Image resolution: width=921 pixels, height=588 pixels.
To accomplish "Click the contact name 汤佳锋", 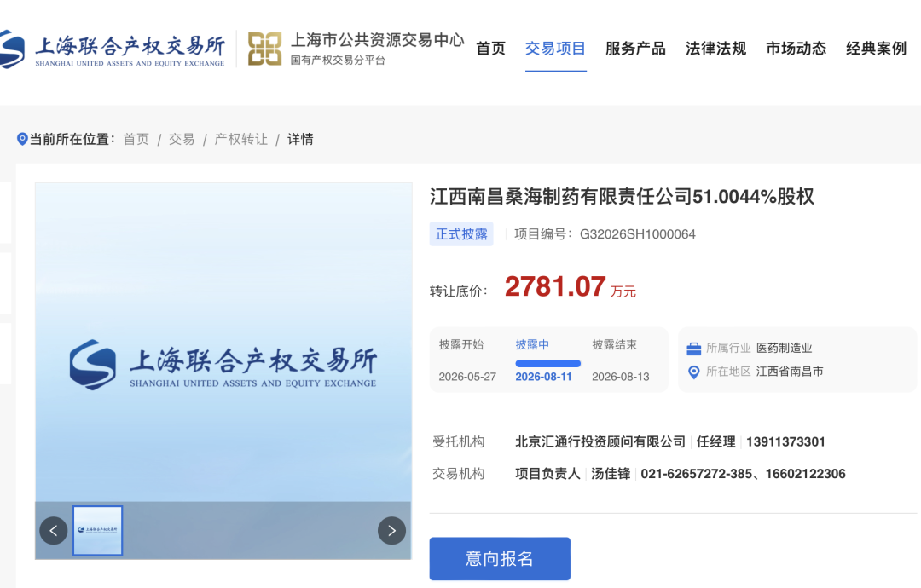I will pyautogui.click(x=611, y=474).
